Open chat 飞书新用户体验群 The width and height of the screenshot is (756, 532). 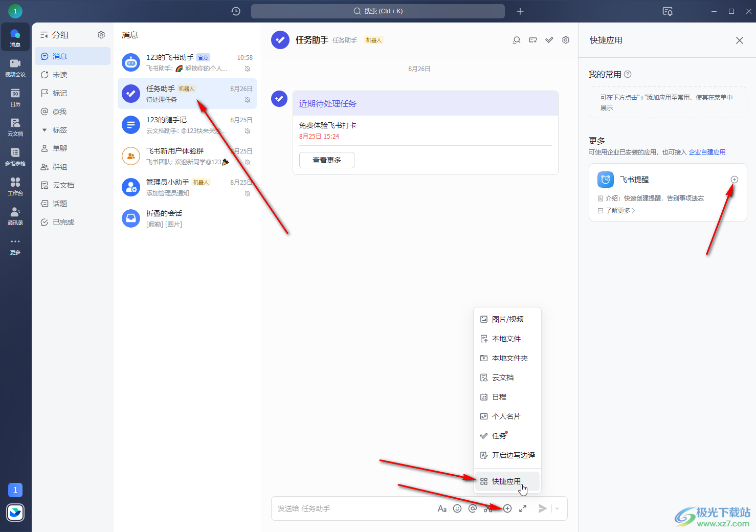(x=187, y=156)
